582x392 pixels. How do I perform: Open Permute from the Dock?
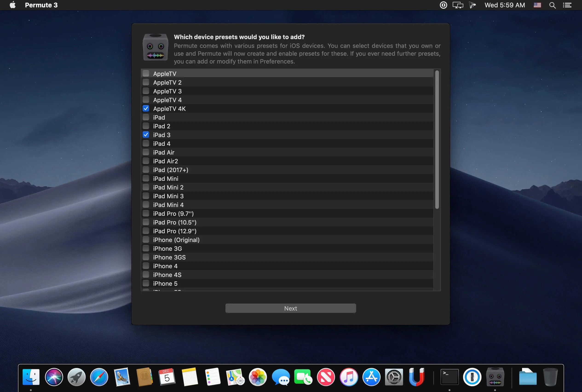[495, 376]
